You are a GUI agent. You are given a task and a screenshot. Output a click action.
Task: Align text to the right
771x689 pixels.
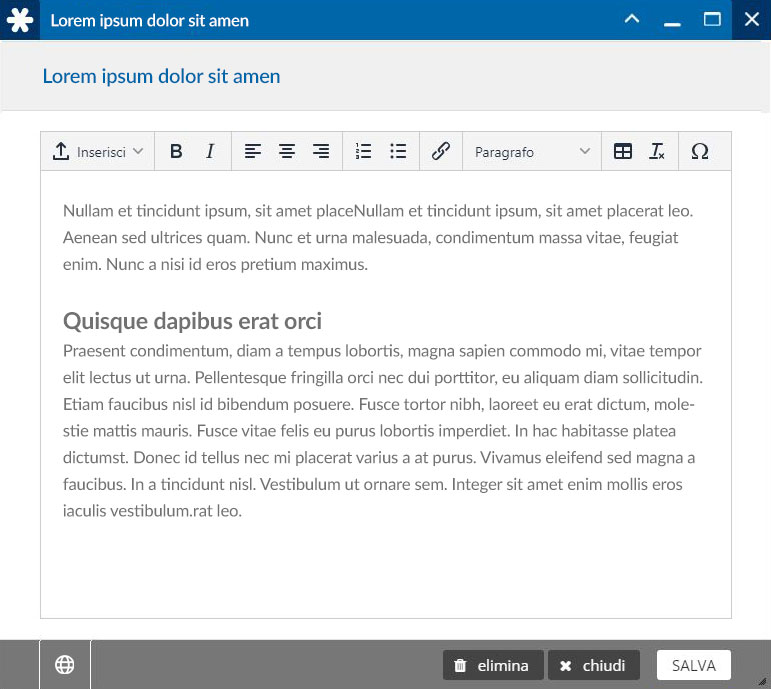click(x=321, y=151)
